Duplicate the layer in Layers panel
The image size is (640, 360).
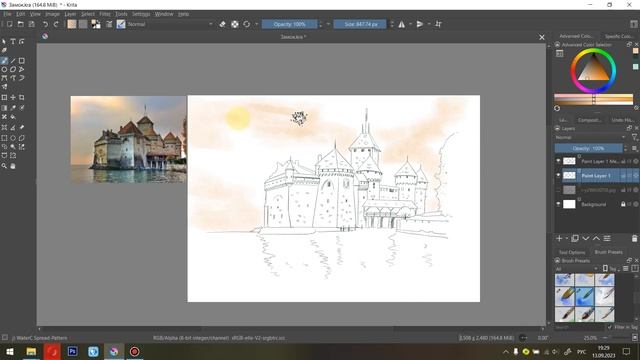tap(575, 238)
